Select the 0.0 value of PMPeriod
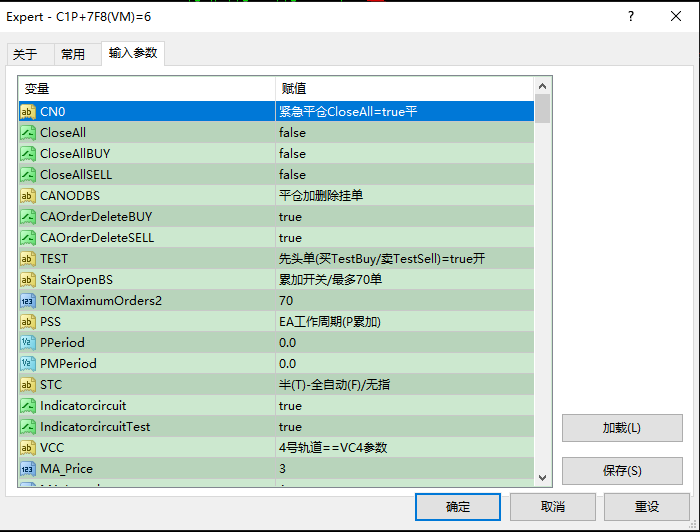 tap(288, 363)
